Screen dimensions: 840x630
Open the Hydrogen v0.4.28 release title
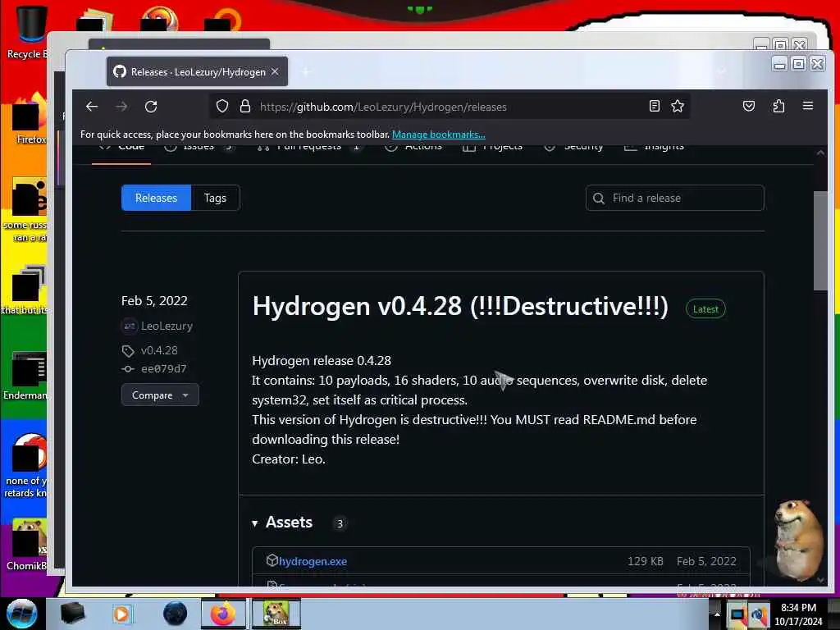point(460,307)
